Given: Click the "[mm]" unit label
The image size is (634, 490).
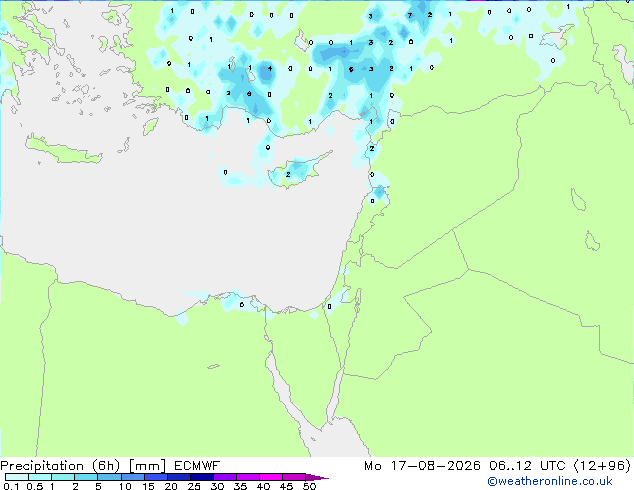Looking at the screenshot, I should tap(148, 466).
